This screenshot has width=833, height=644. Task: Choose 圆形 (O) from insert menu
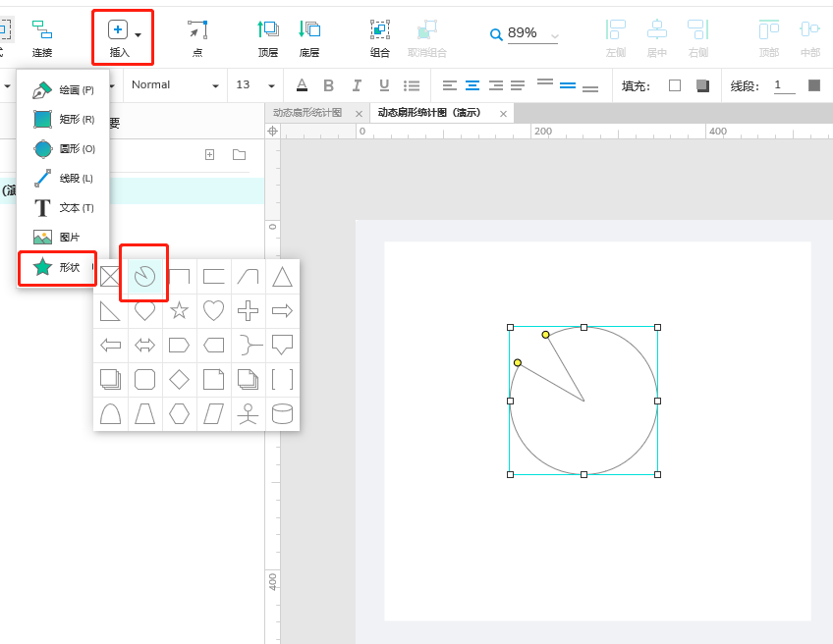pos(63,148)
